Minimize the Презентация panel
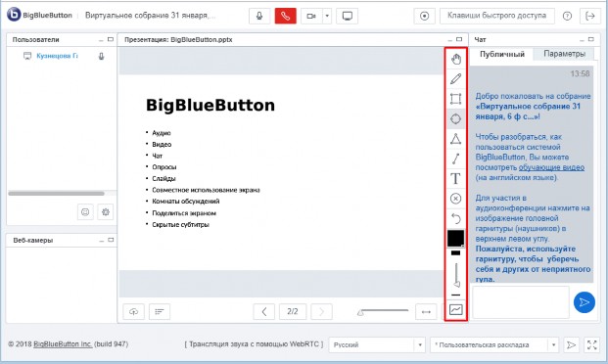The height and width of the screenshot is (364, 608). click(x=449, y=40)
